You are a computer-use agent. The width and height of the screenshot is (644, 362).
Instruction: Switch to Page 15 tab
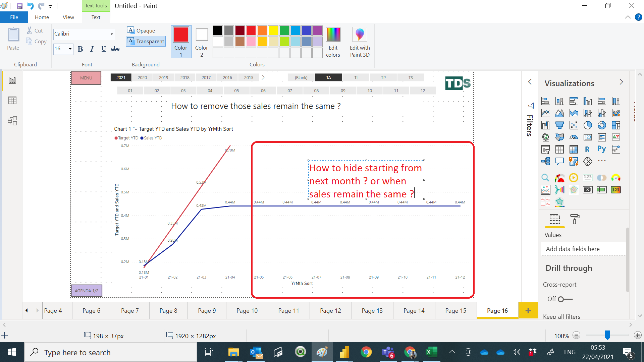coord(455,310)
